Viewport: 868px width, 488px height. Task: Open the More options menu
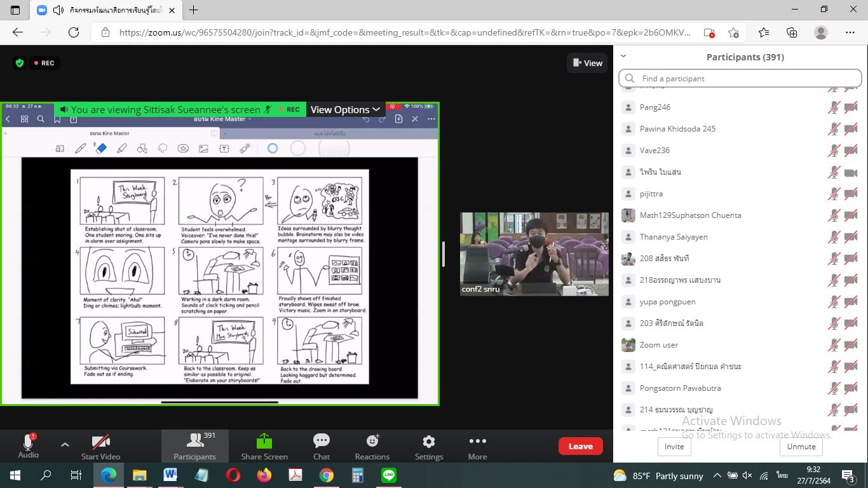point(477,446)
